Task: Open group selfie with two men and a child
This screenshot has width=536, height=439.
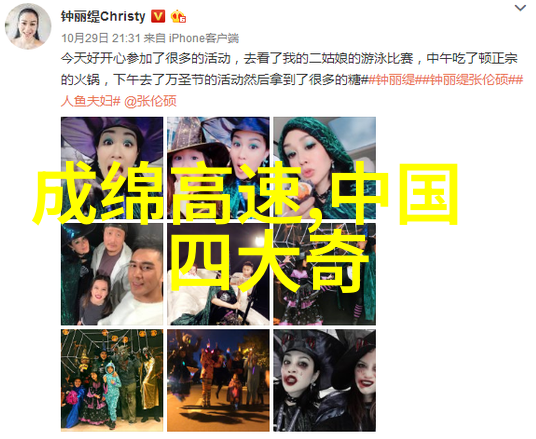Action: pos(112,274)
